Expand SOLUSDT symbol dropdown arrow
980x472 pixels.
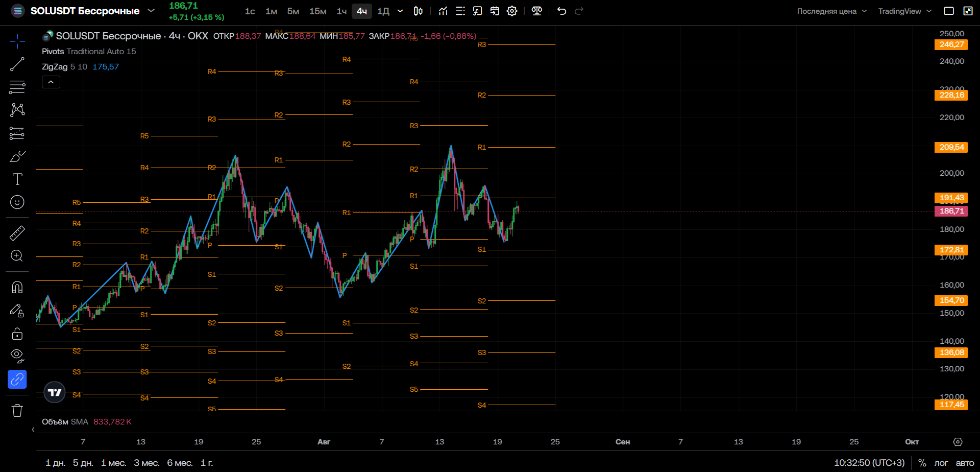pyautogui.click(x=151, y=11)
